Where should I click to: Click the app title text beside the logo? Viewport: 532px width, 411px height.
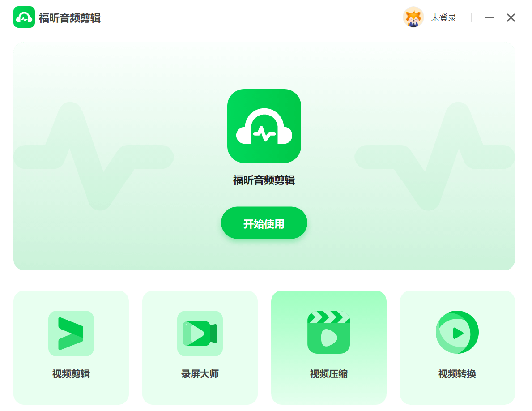click(x=69, y=19)
